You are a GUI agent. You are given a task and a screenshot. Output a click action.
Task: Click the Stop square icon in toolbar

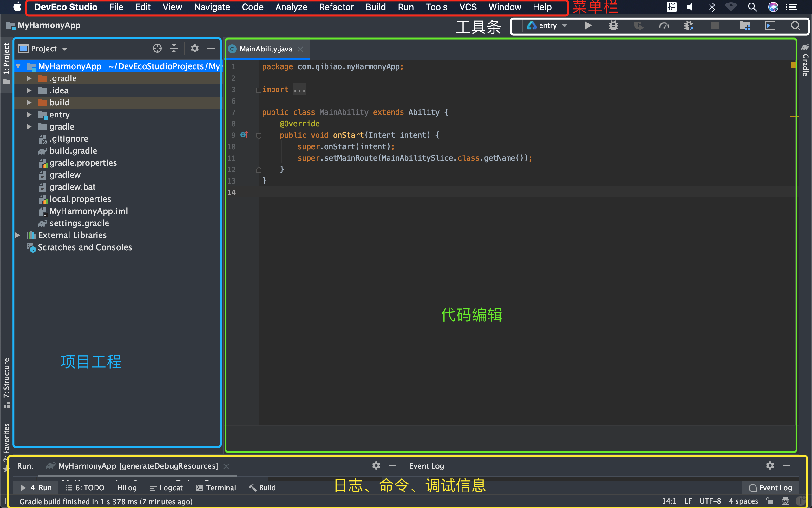pyautogui.click(x=715, y=25)
